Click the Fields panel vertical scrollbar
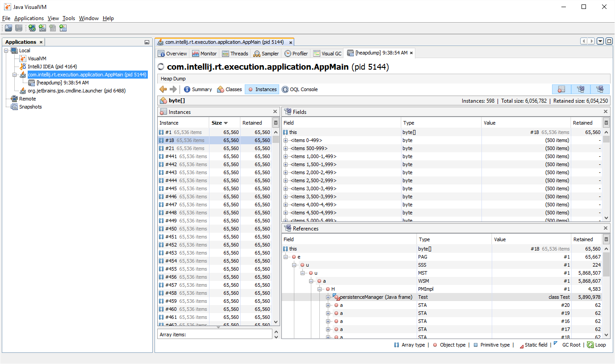 tap(607, 175)
